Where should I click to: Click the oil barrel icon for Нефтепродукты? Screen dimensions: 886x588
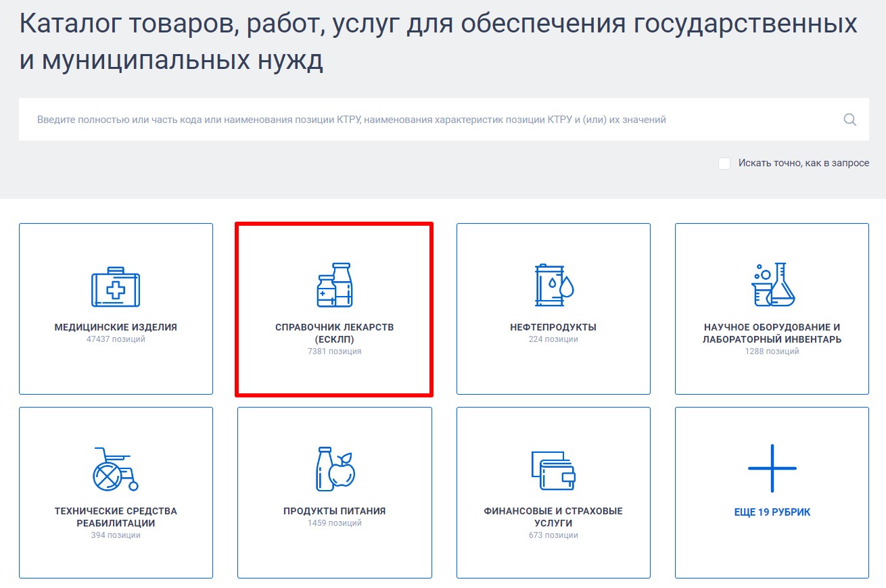[x=553, y=284]
